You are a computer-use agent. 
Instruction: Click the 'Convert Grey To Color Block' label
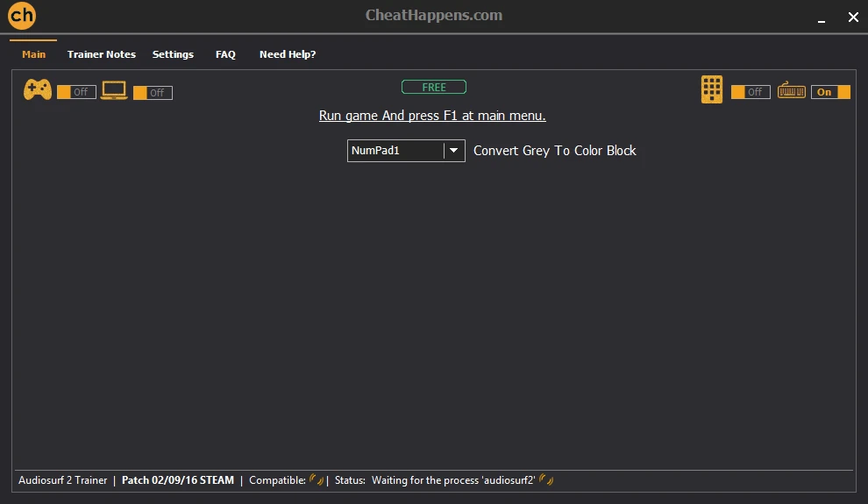pyautogui.click(x=555, y=151)
